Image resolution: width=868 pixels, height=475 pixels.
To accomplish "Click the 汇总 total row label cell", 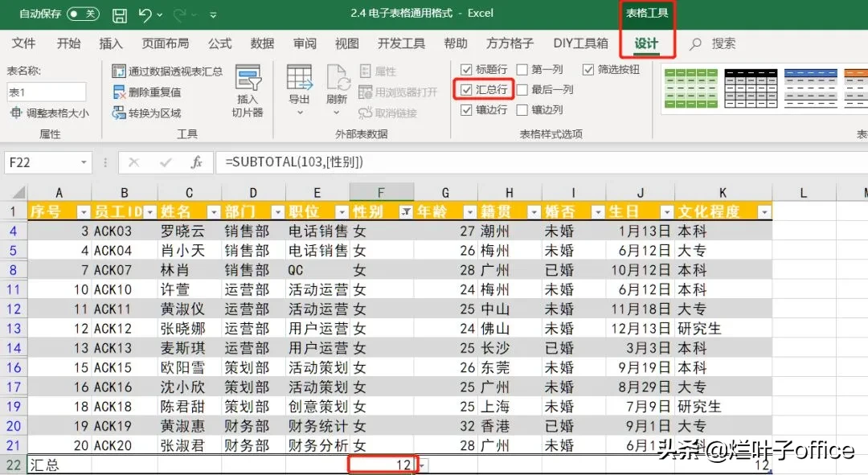I will coord(59,465).
